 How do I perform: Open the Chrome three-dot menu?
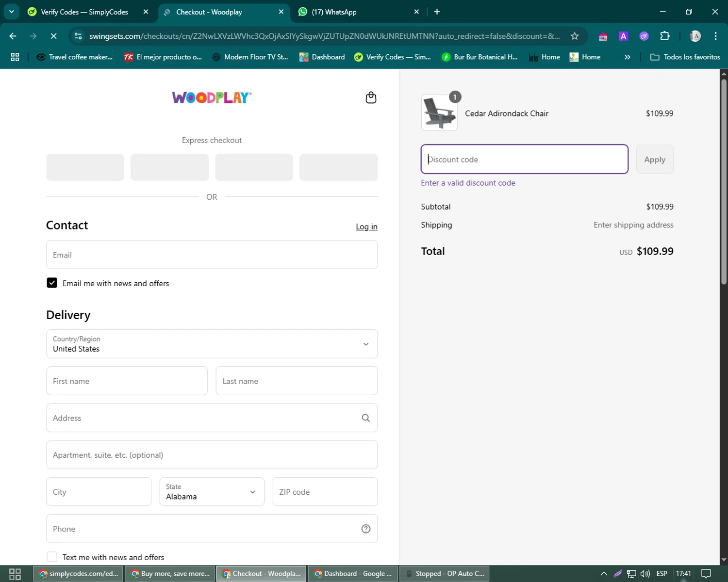coord(715,36)
